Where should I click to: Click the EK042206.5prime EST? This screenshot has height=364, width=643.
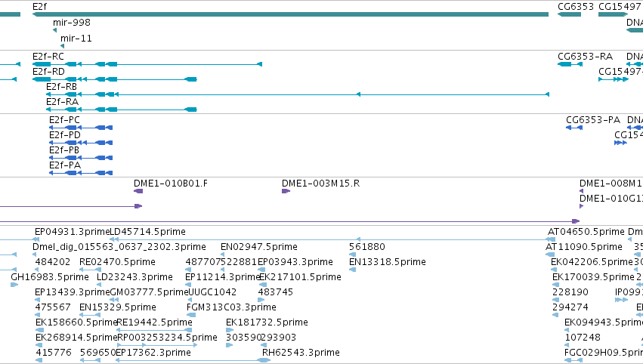553,270
